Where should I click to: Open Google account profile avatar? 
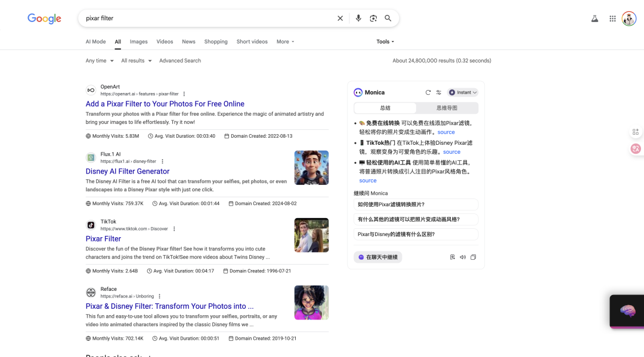coord(629,18)
